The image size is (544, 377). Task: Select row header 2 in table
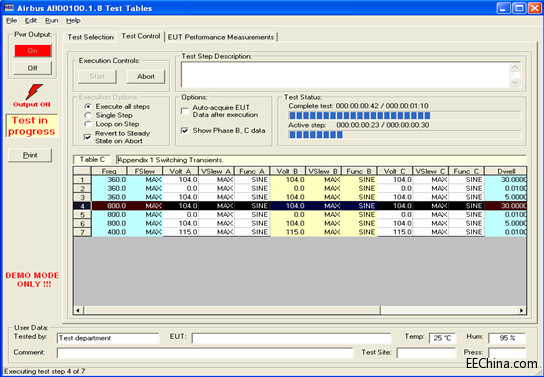tap(82, 188)
